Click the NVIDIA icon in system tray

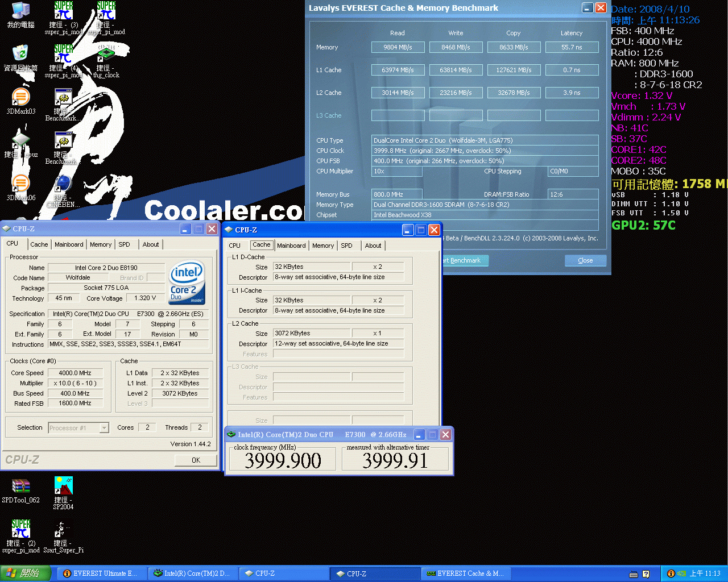pos(681,573)
